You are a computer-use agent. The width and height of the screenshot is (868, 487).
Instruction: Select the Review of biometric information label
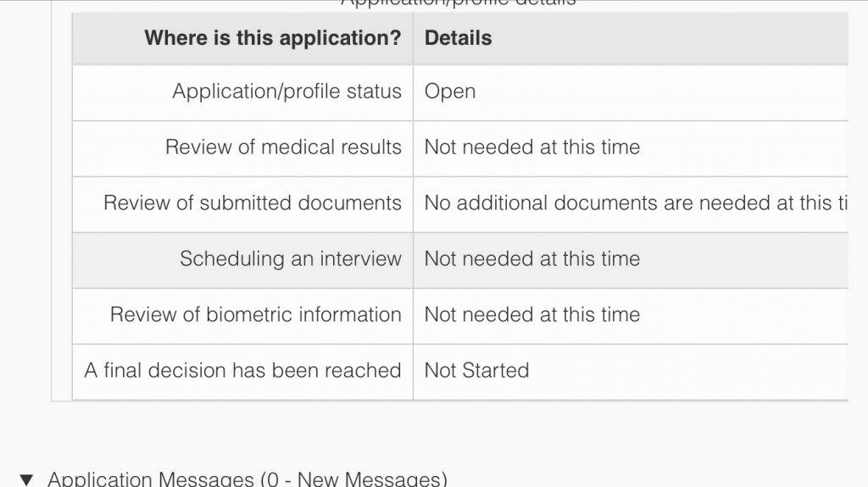point(255,314)
